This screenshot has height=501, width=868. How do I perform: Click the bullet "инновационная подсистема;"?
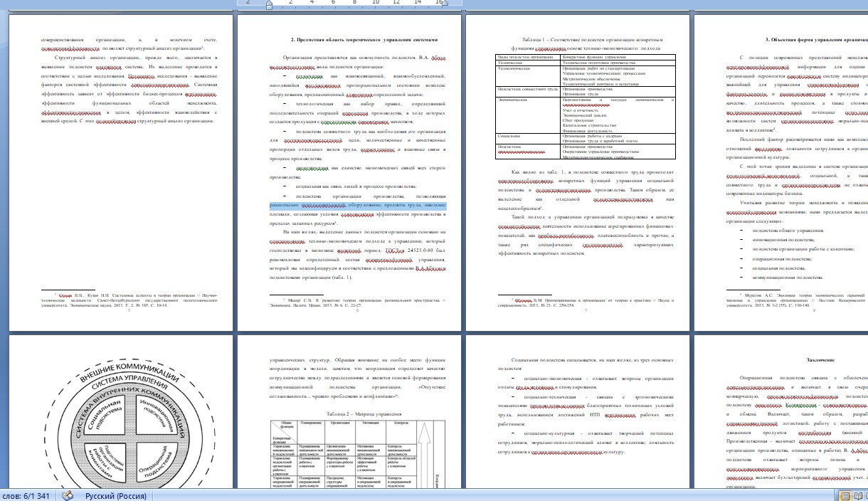point(783,240)
